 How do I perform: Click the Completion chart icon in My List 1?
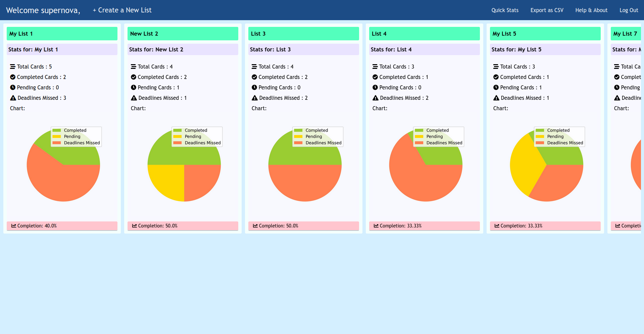[x=14, y=226]
